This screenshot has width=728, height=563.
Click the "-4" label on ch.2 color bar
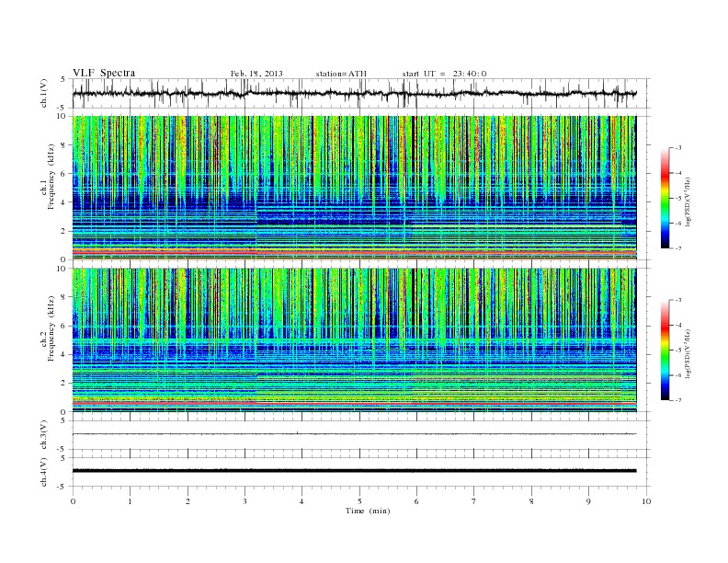(678, 325)
